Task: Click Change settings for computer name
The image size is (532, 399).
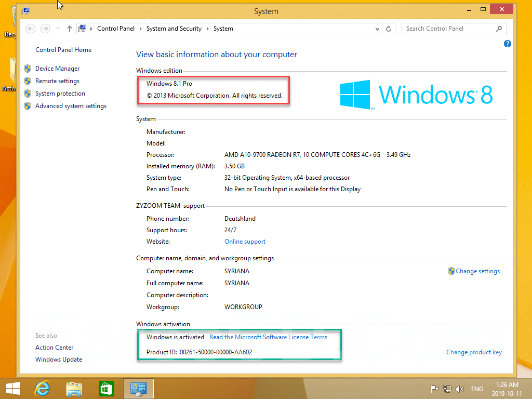Action: [x=478, y=271]
